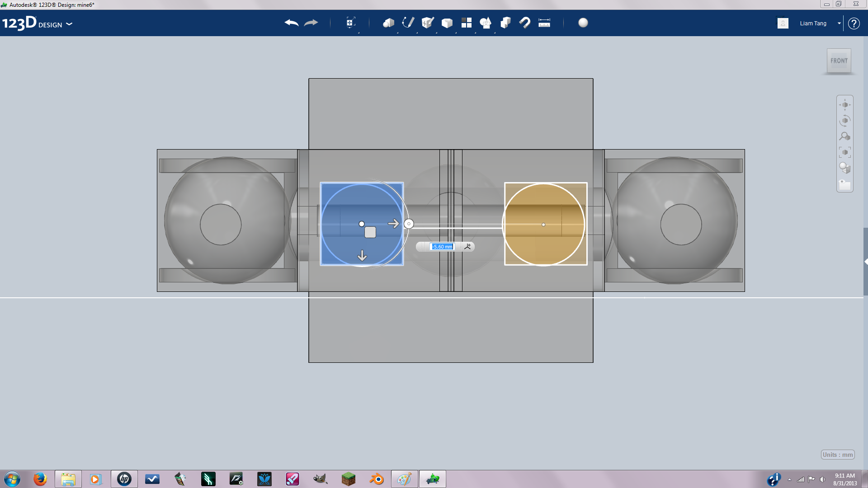
Task: Toggle show/hide solids and sketches visibility
Action: tap(845, 184)
